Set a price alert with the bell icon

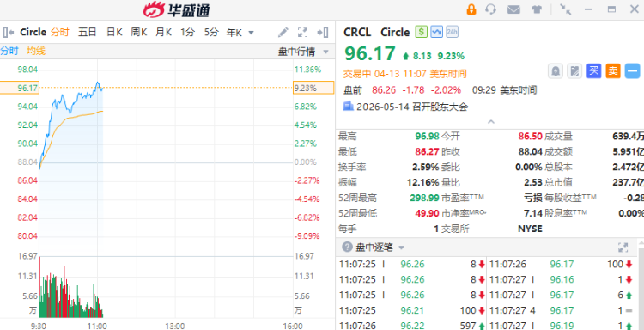pyautogui.click(x=556, y=71)
